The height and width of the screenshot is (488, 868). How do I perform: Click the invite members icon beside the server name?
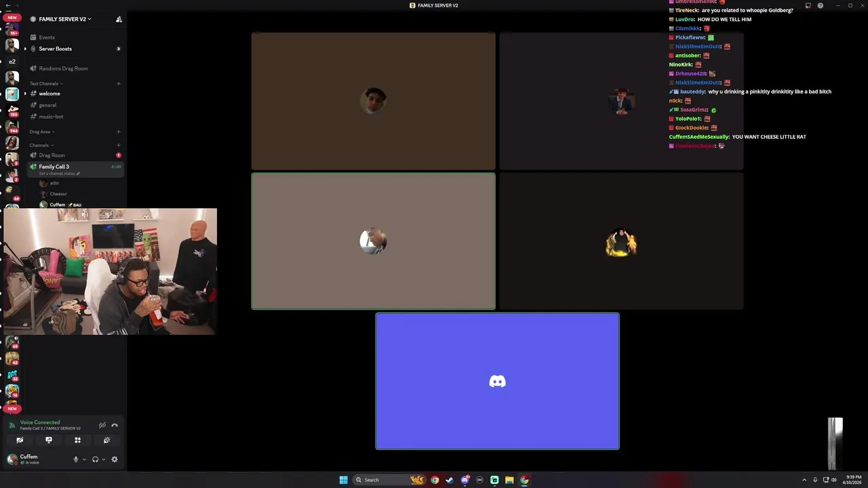(119, 19)
